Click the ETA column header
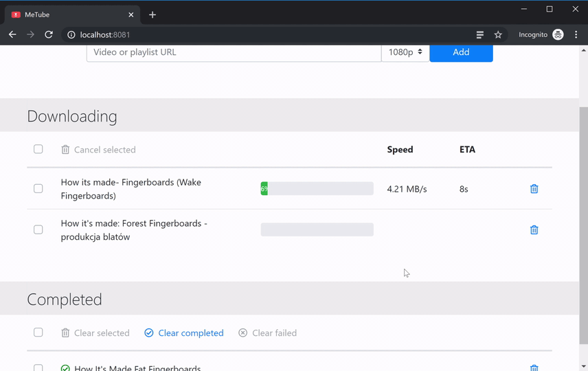 467,149
